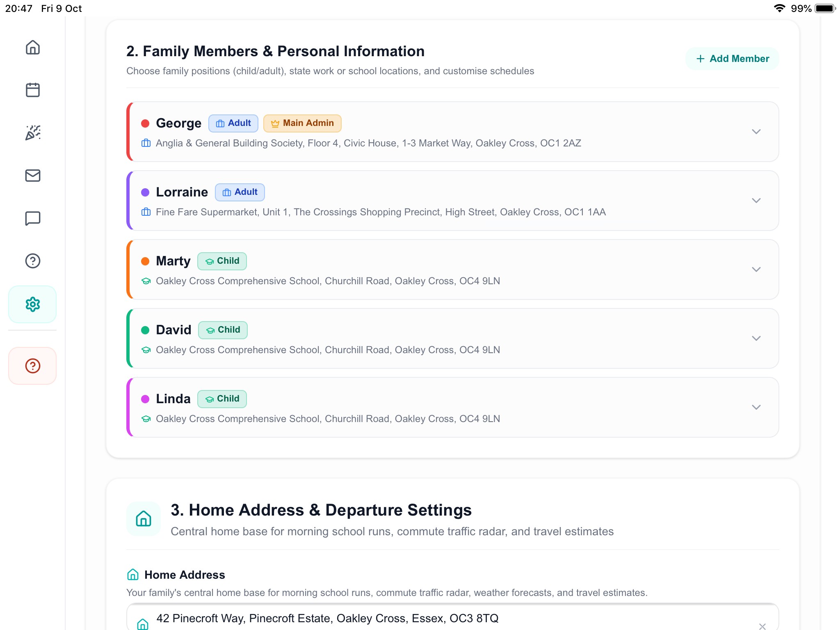The width and height of the screenshot is (840, 630).
Task: Tap the battery status icon
Action: (x=825, y=8)
